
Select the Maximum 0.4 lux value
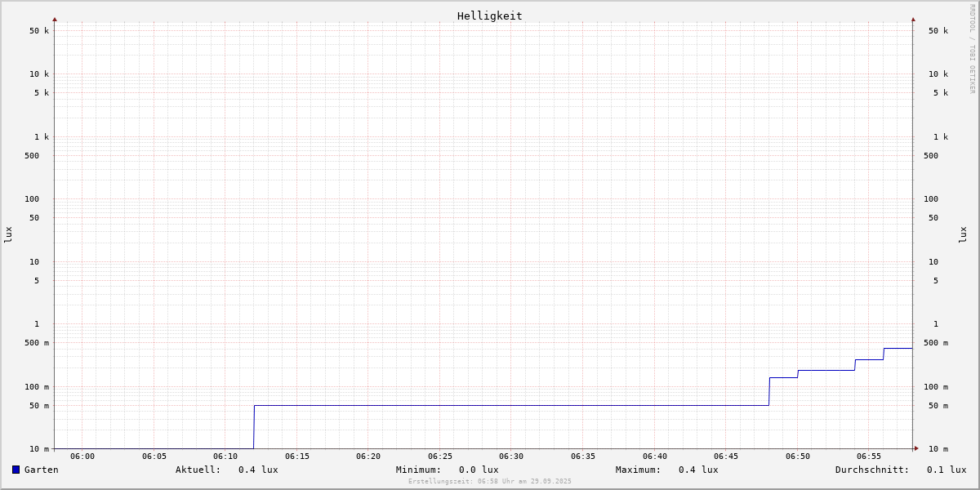[x=698, y=470]
